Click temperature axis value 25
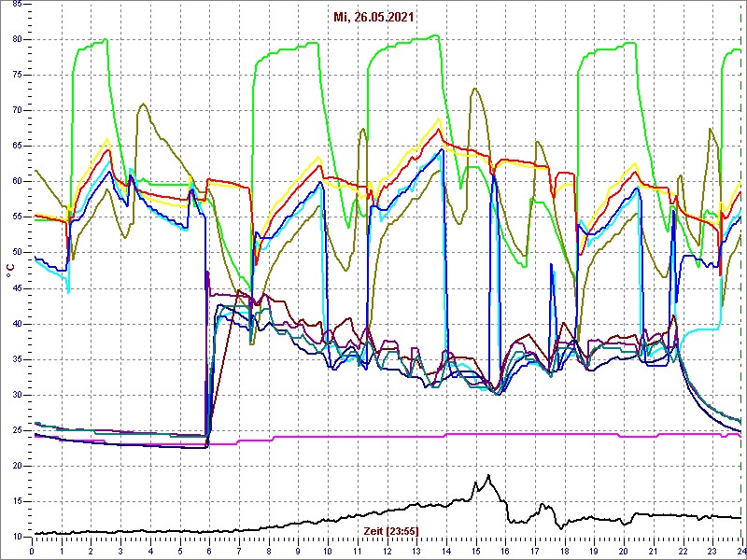The image size is (747, 560). 17,431
